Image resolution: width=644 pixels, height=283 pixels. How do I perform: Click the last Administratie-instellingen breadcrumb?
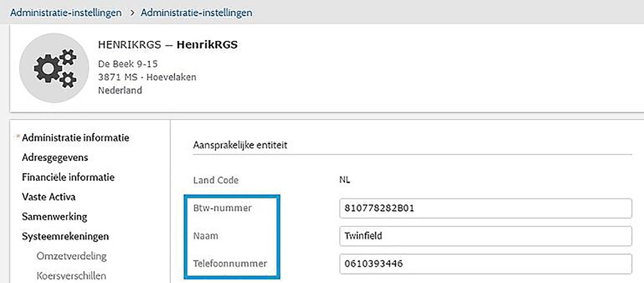click(x=196, y=13)
